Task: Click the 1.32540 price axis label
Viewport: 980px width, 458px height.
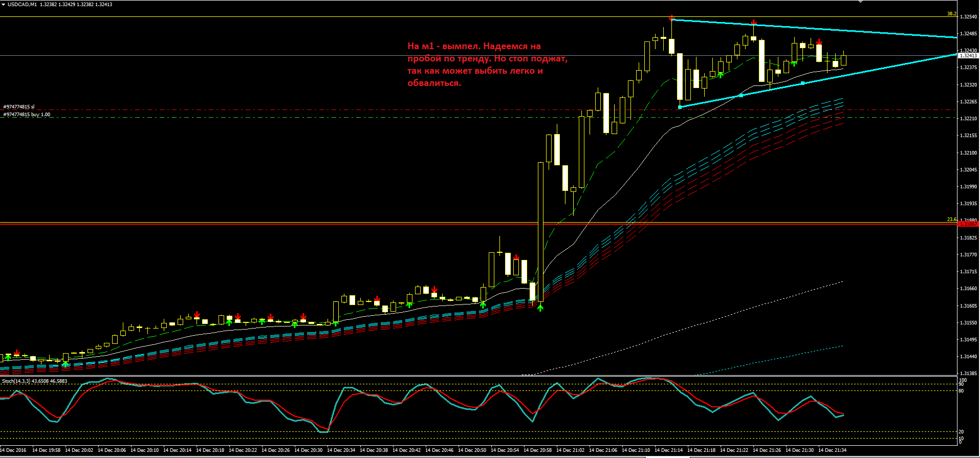Action: tap(969, 17)
